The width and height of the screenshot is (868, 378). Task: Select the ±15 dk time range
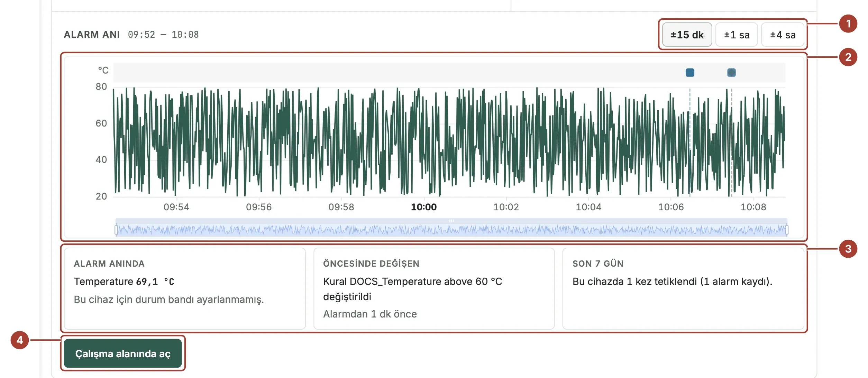point(687,35)
